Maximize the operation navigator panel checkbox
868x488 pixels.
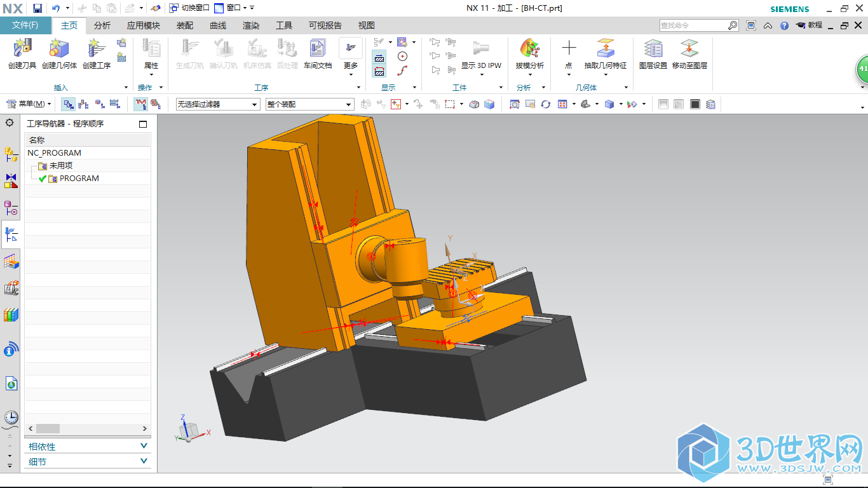(143, 124)
